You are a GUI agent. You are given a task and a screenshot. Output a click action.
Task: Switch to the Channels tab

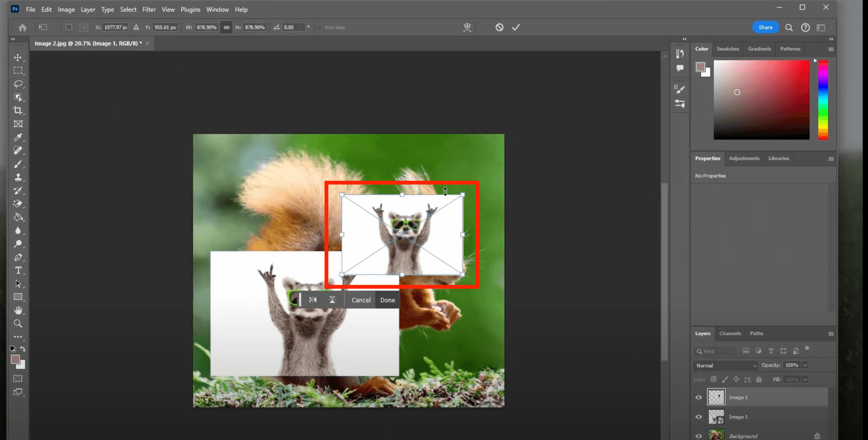coord(730,334)
